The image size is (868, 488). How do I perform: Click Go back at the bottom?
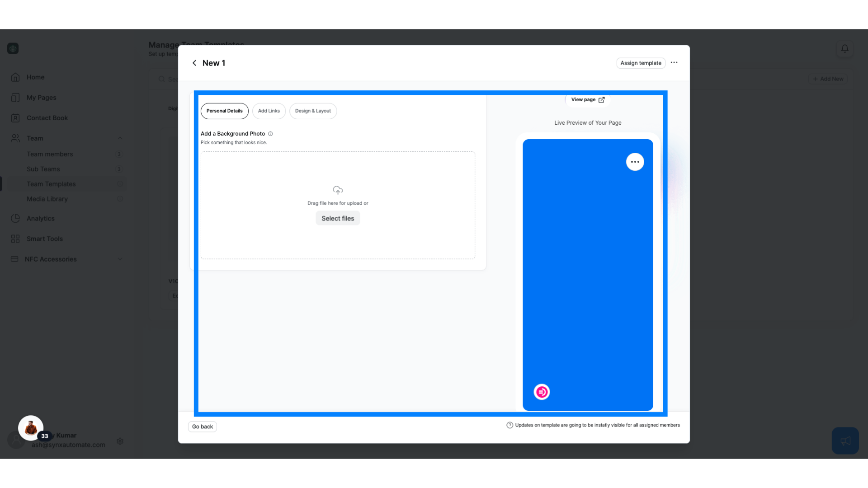(x=203, y=427)
